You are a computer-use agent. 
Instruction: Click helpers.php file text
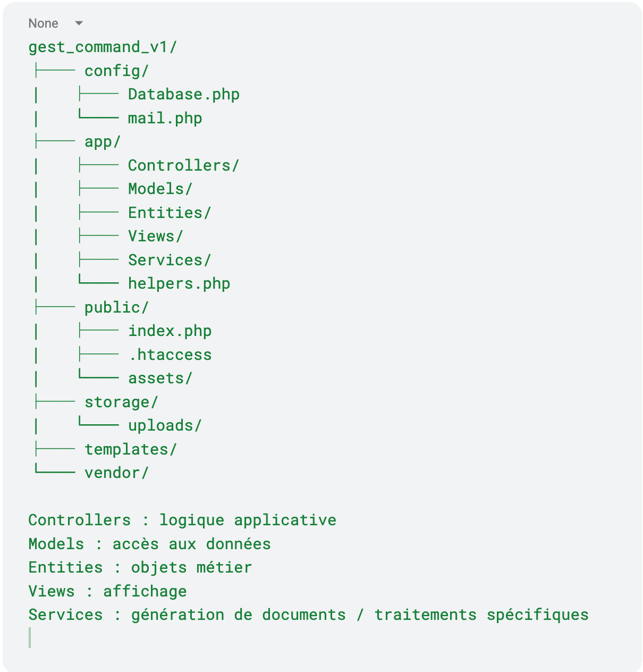click(x=179, y=283)
